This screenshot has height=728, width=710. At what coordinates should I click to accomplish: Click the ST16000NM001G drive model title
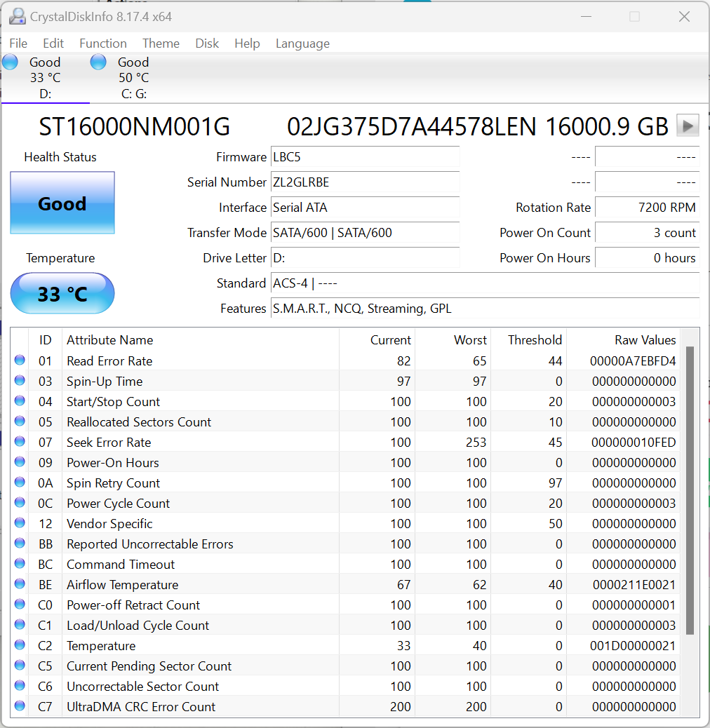(x=134, y=126)
